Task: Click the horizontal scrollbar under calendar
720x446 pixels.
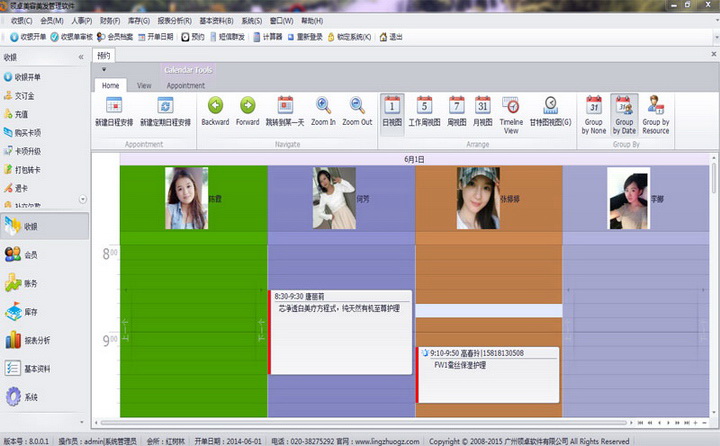Action: click(363, 422)
